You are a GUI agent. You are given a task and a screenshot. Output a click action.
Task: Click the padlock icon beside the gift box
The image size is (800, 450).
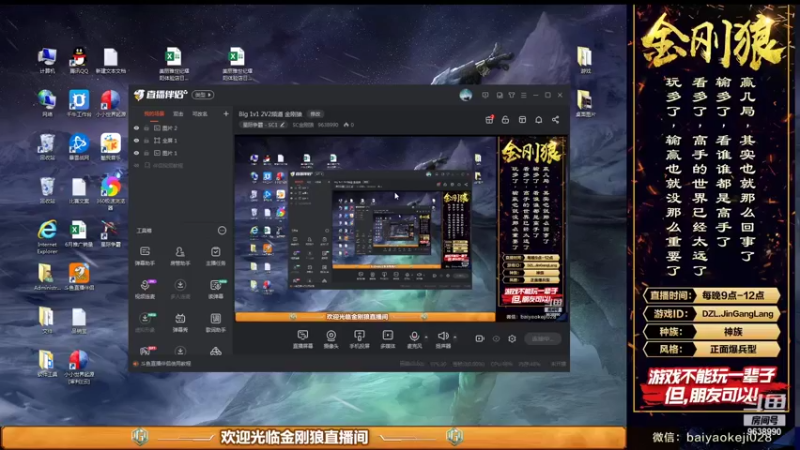pyautogui.click(x=505, y=119)
